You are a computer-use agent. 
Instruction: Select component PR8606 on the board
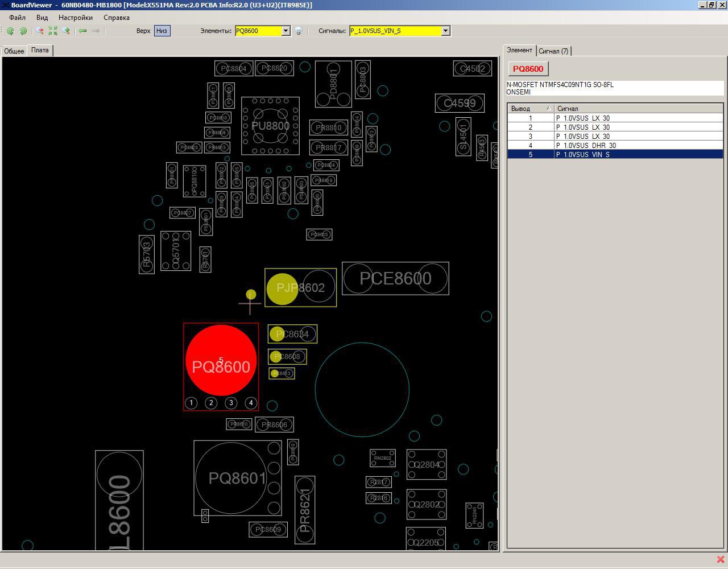click(x=274, y=424)
